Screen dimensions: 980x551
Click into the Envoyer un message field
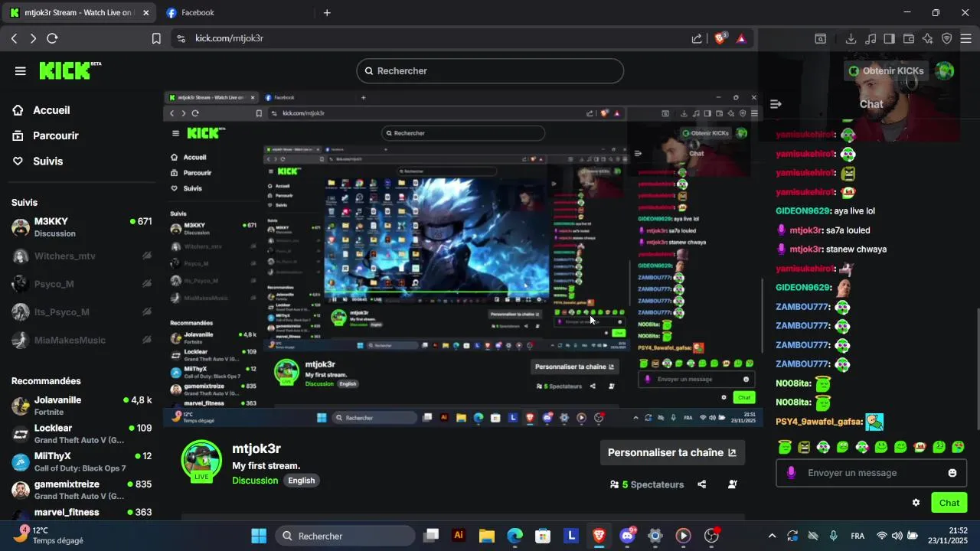pyautogui.click(x=871, y=473)
